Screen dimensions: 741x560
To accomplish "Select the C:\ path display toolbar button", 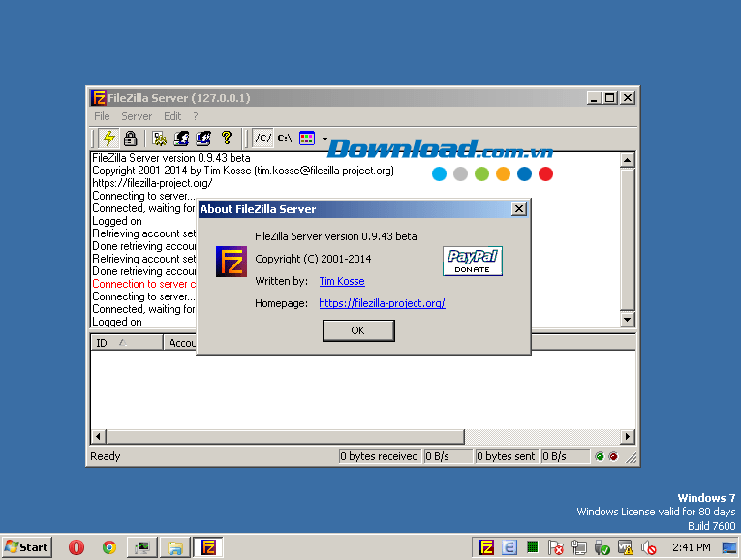I will [285, 138].
